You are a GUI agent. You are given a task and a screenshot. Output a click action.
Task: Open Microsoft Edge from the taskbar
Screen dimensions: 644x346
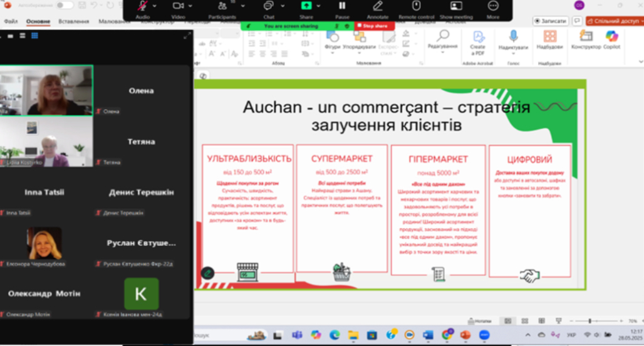pyautogui.click(x=335, y=335)
